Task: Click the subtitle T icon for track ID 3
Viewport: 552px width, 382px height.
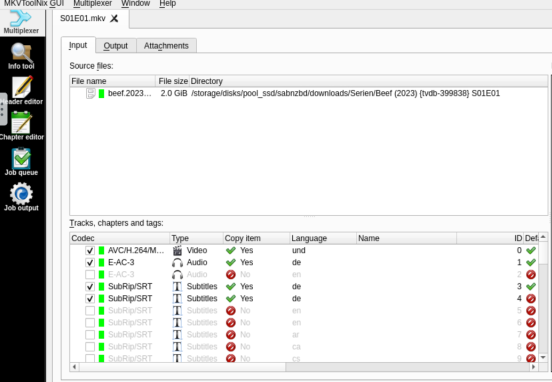Action: click(177, 286)
